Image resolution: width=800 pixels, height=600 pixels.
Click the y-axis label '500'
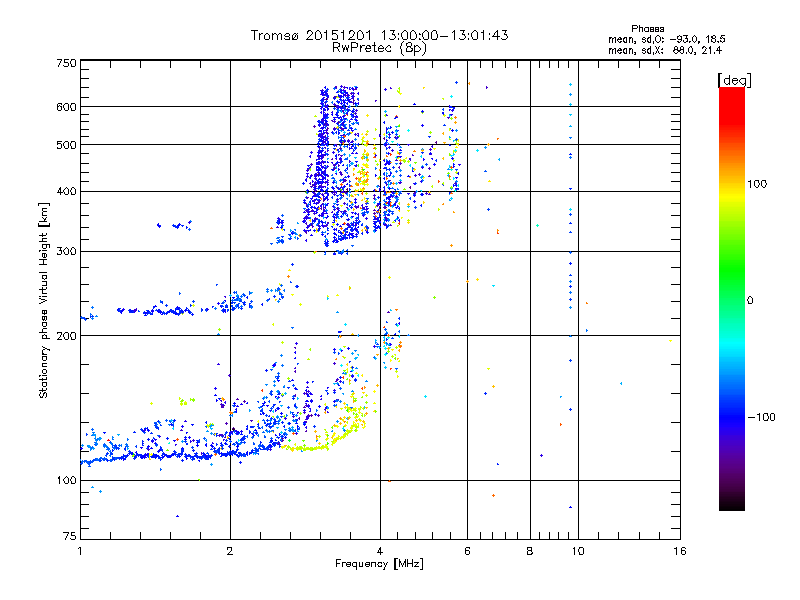67,145
